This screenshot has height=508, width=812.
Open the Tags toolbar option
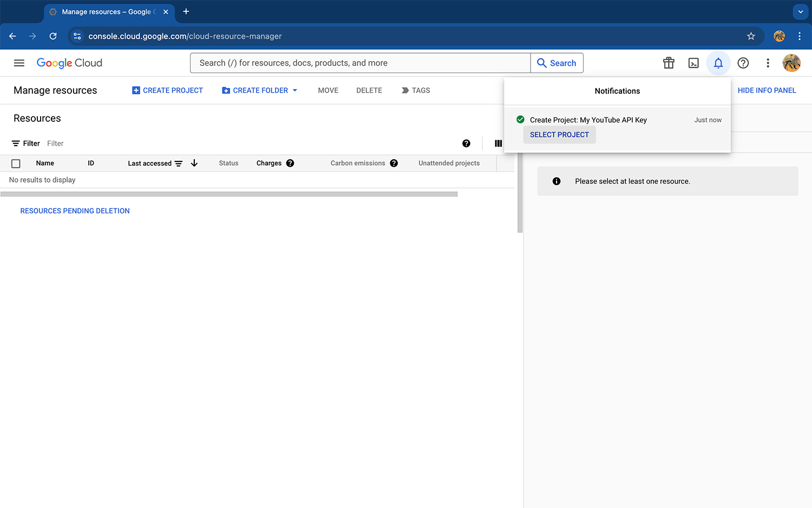[x=416, y=90]
